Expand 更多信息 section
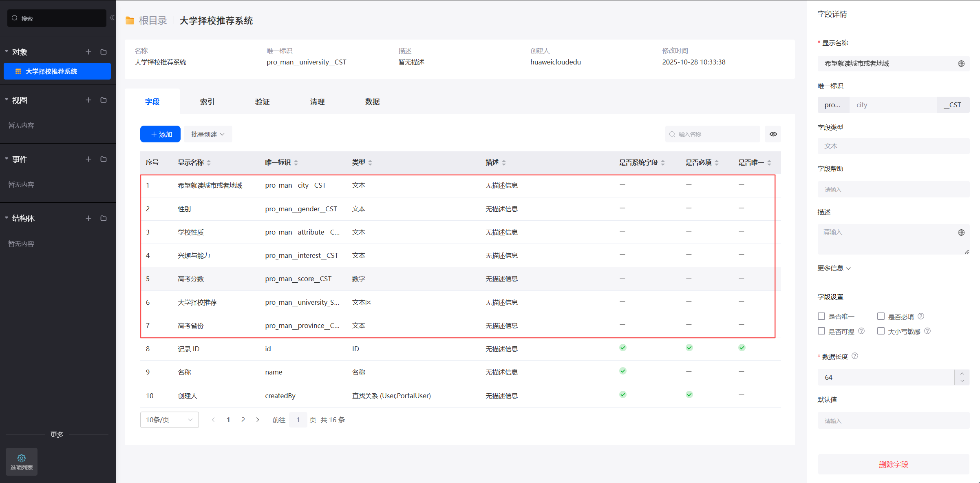Screen dimensions: 980x483 (x=834, y=268)
